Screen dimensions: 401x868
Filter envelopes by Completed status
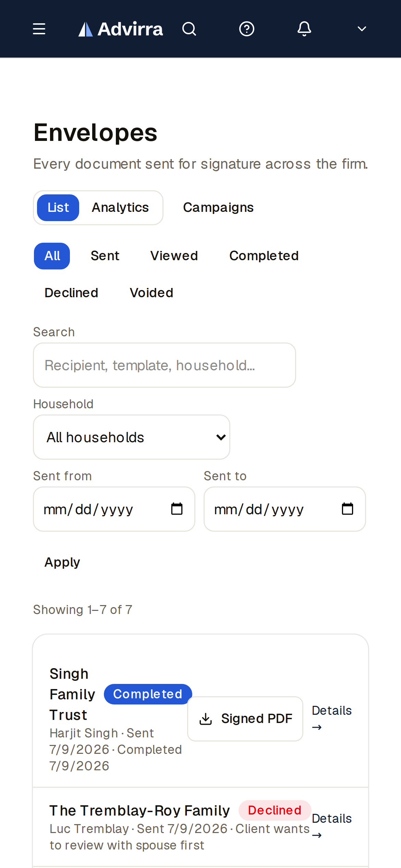[264, 256]
